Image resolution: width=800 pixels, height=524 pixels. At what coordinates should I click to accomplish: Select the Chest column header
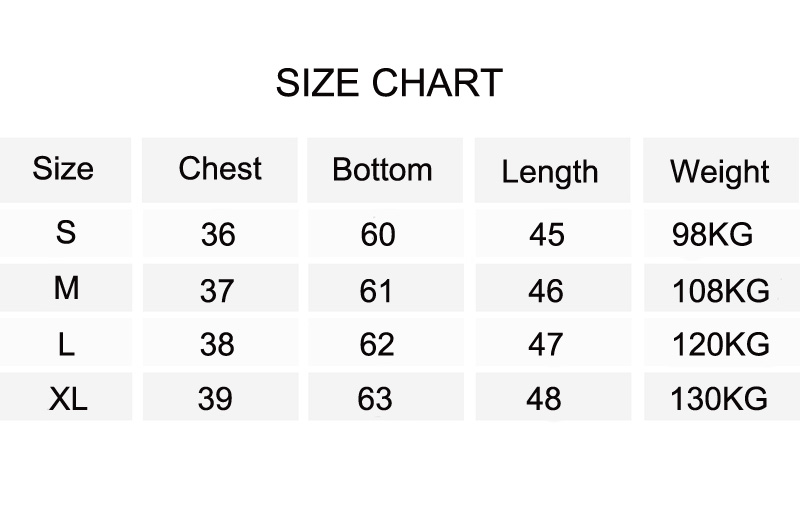pyautogui.click(x=220, y=168)
